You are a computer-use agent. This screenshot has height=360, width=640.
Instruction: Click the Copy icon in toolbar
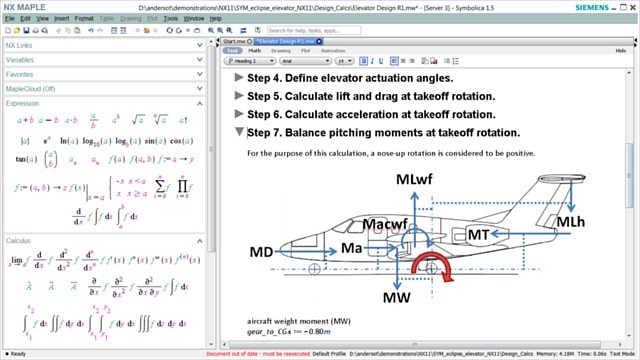[68, 31]
